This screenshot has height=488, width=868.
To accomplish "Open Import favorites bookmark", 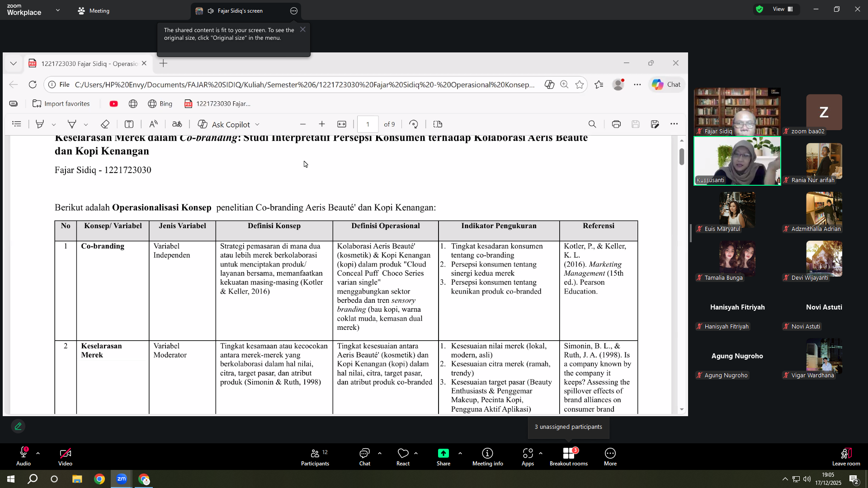I will [x=61, y=103].
